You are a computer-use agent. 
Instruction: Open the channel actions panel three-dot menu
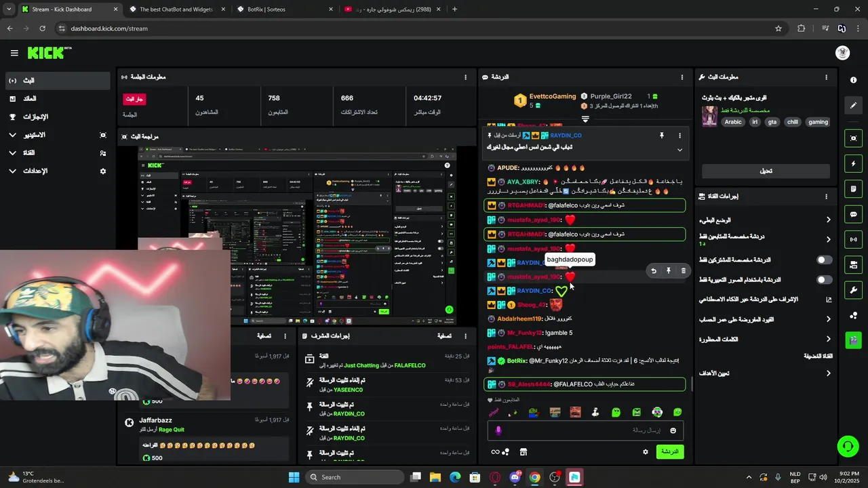826,197
